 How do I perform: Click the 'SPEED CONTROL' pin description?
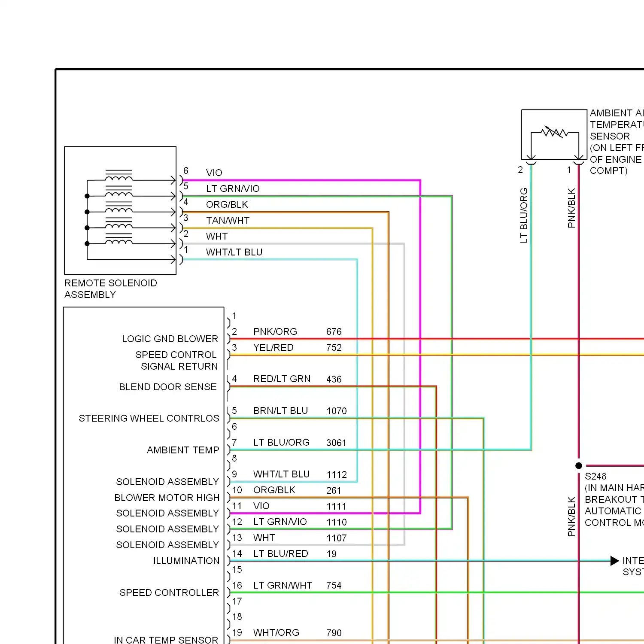tap(176, 355)
